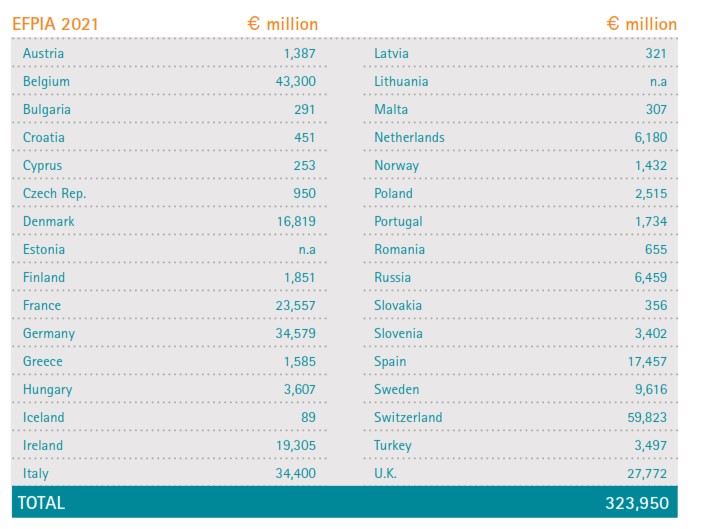This screenshot has height=529, width=702.
Task: Click the Netherlands row label
Action: 409,137
